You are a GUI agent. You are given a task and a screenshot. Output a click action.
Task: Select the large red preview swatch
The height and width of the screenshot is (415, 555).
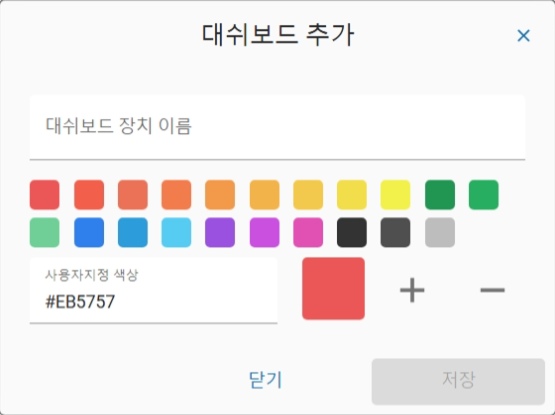point(333,289)
